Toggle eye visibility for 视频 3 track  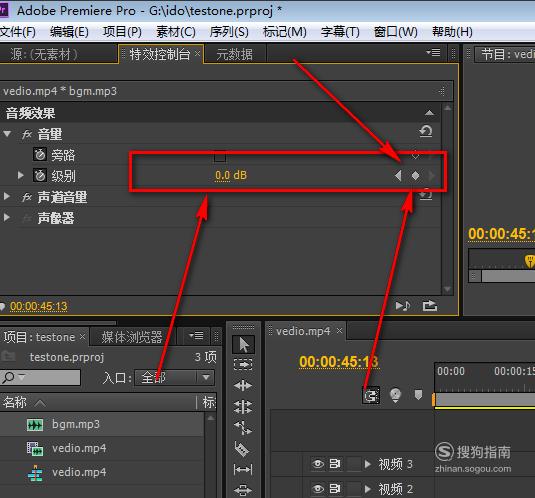[x=318, y=464]
